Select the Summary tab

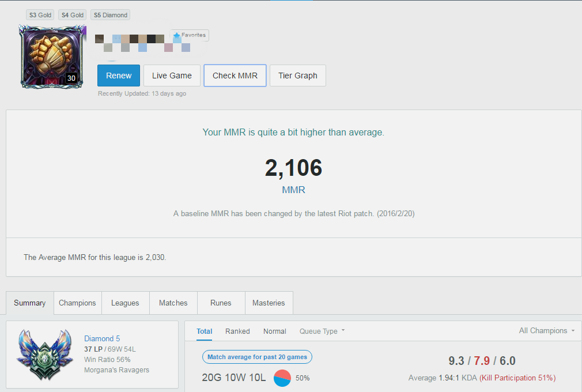30,303
